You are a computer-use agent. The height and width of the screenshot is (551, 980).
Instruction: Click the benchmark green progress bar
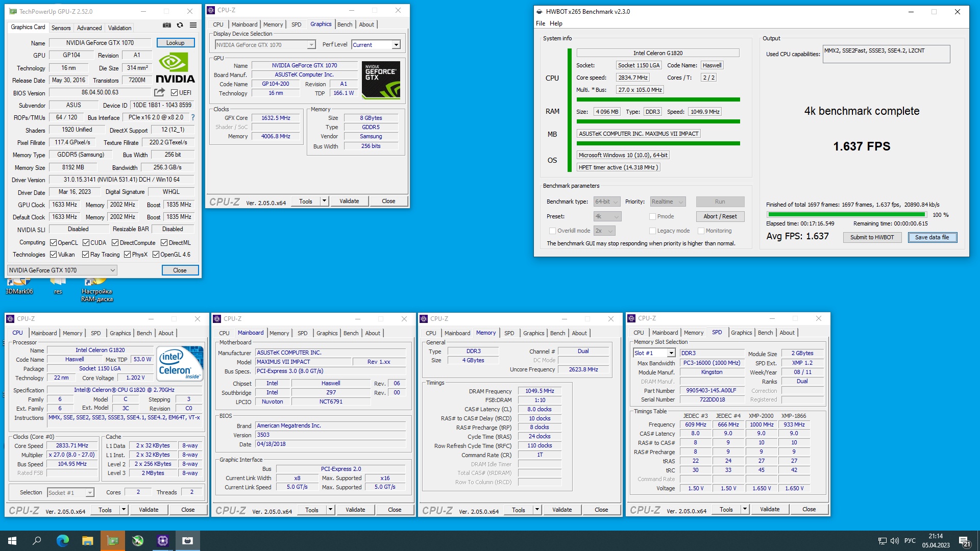pyautogui.click(x=846, y=215)
